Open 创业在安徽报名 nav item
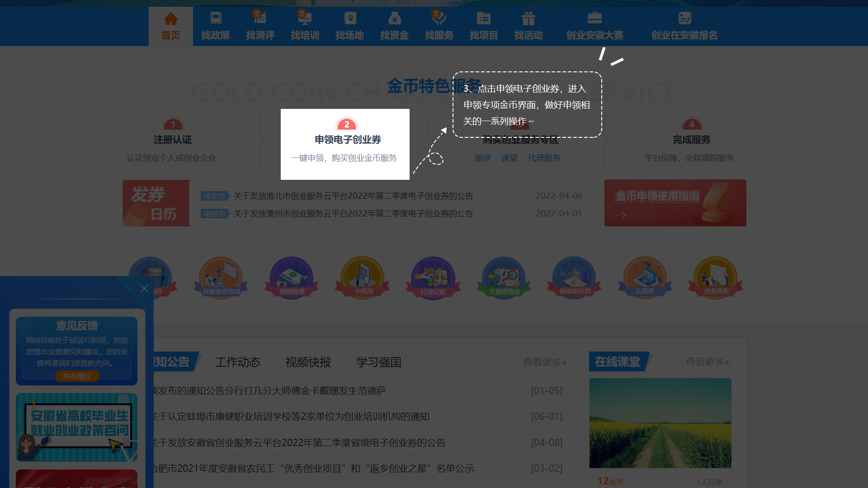The width and height of the screenshot is (868, 488). 684,26
